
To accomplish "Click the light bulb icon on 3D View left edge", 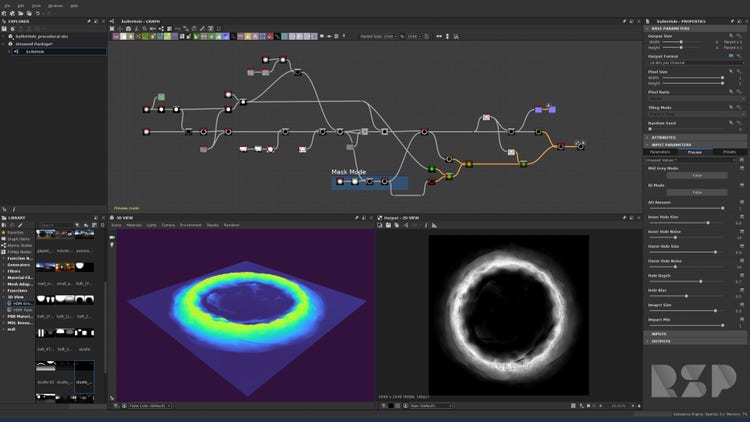I will coord(112,245).
